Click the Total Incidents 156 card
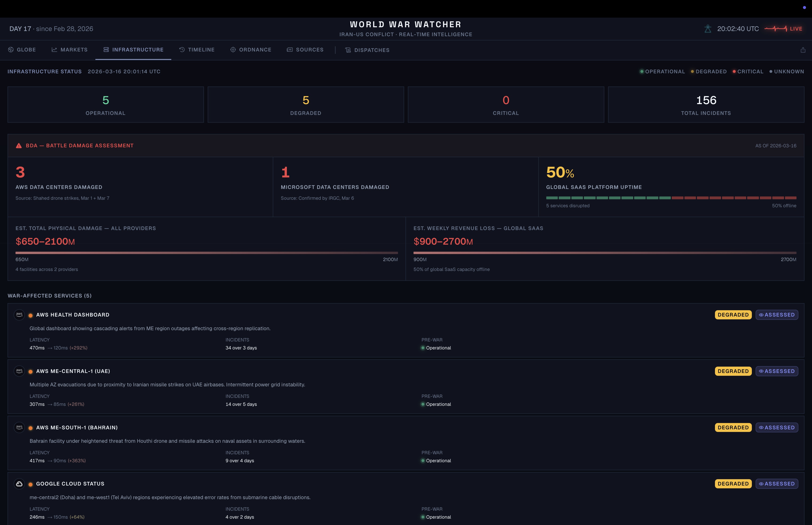The width and height of the screenshot is (812, 525). [x=706, y=105]
